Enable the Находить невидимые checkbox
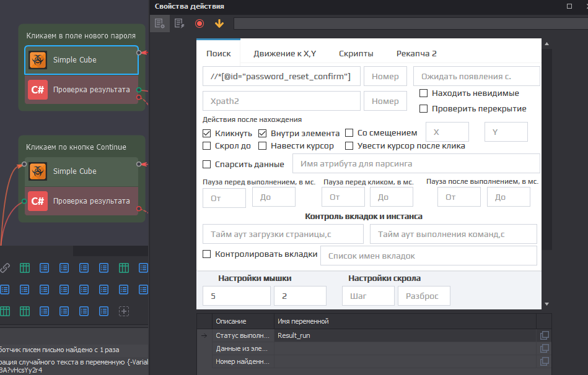 424,93
